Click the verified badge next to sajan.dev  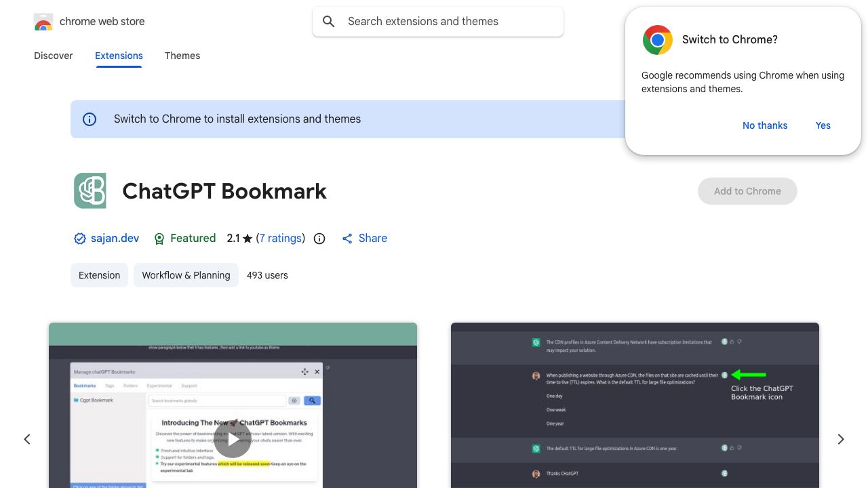click(x=80, y=239)
